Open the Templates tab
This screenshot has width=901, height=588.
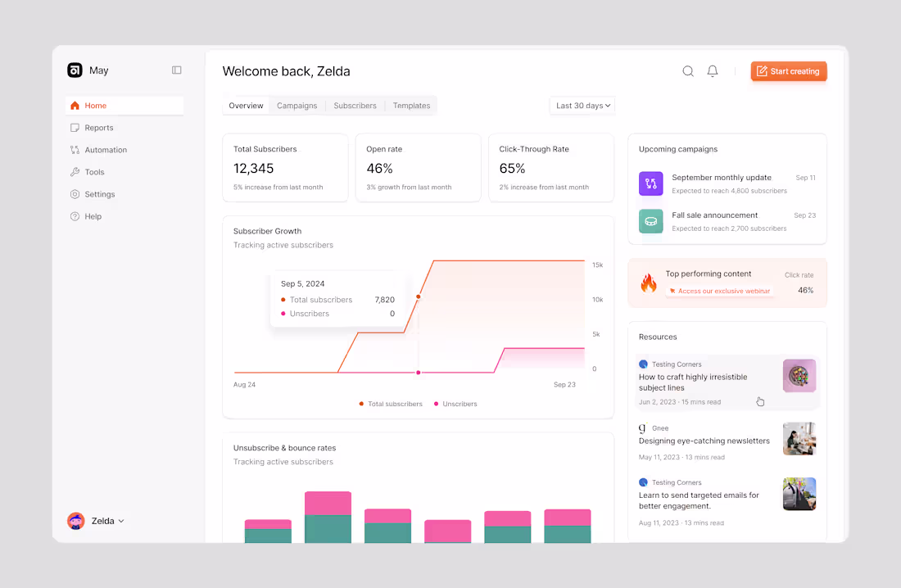tap(411, 105)
